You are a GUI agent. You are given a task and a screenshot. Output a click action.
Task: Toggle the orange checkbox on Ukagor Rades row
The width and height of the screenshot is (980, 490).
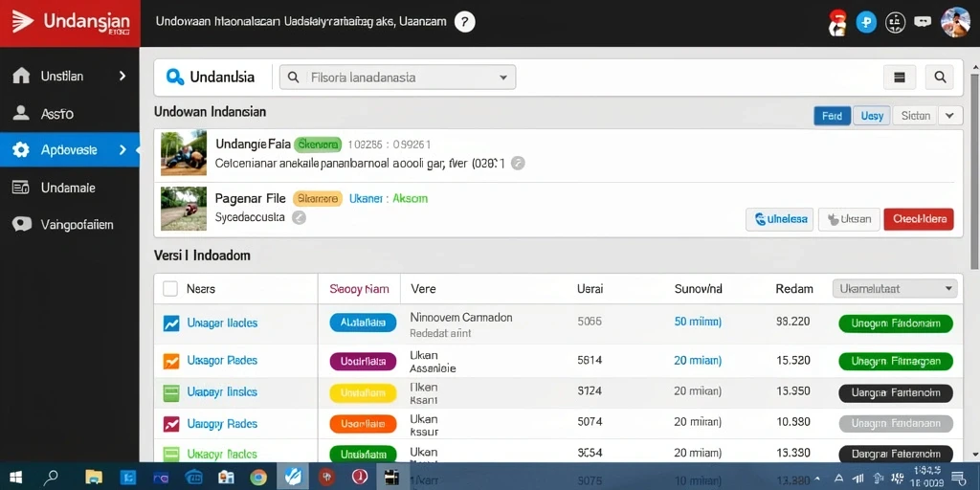pos(170,361)
